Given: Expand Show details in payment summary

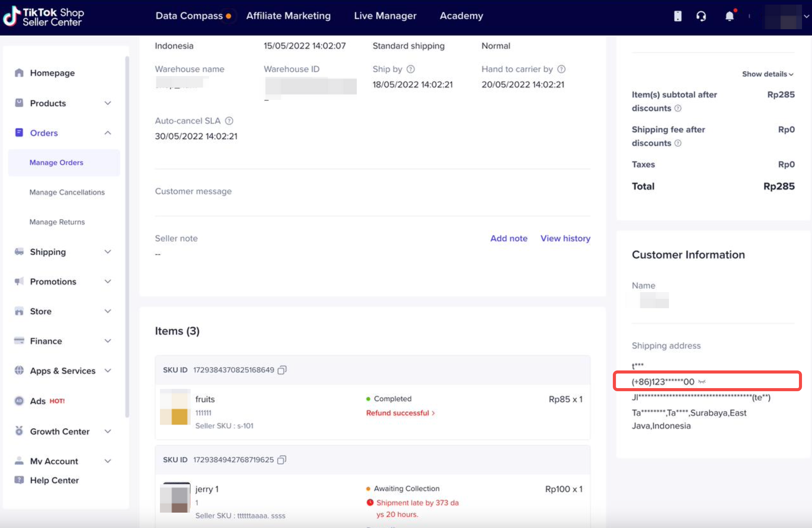Looking at the screenshot, I should pos(767,74).
